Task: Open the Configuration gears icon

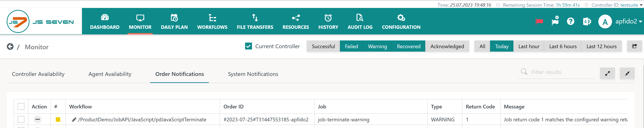Action: pyautogui.click(x=401, y=18)
